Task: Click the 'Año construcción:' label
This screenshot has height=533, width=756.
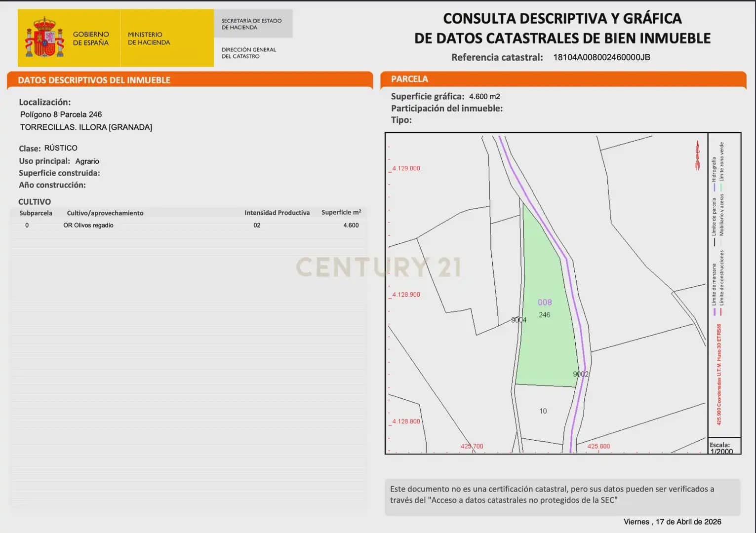Action: click(x=52, y=185)
